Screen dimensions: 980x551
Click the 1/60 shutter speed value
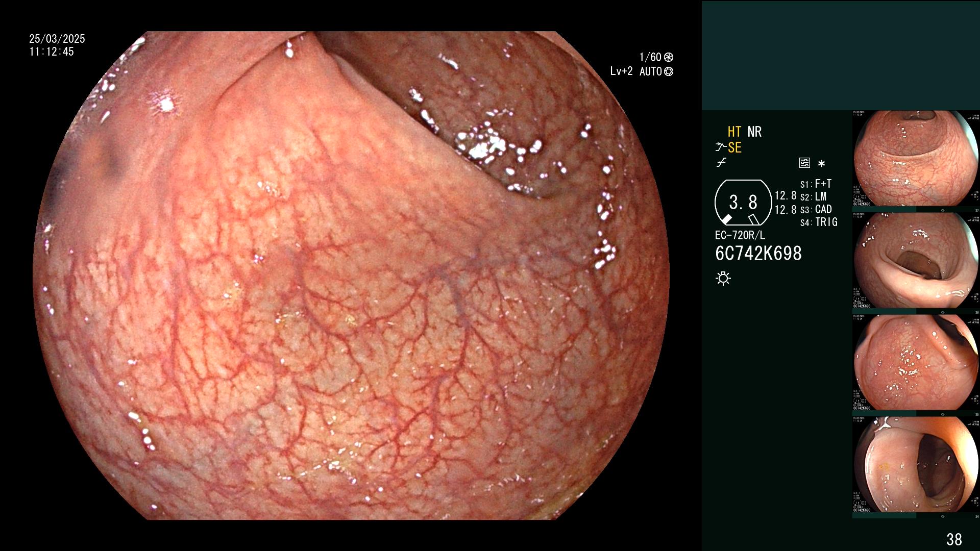(x=650, y=57)
